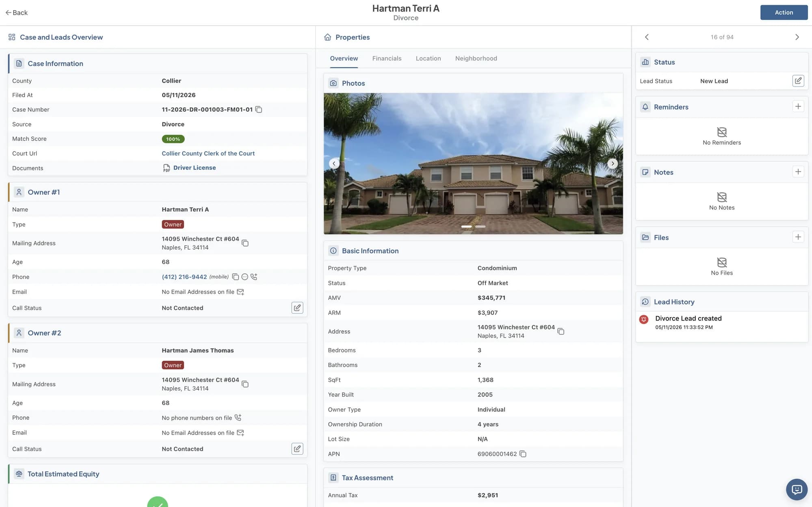Click the Divorce Lead created history icon
The image size is (812, 507).
(644, 319)
